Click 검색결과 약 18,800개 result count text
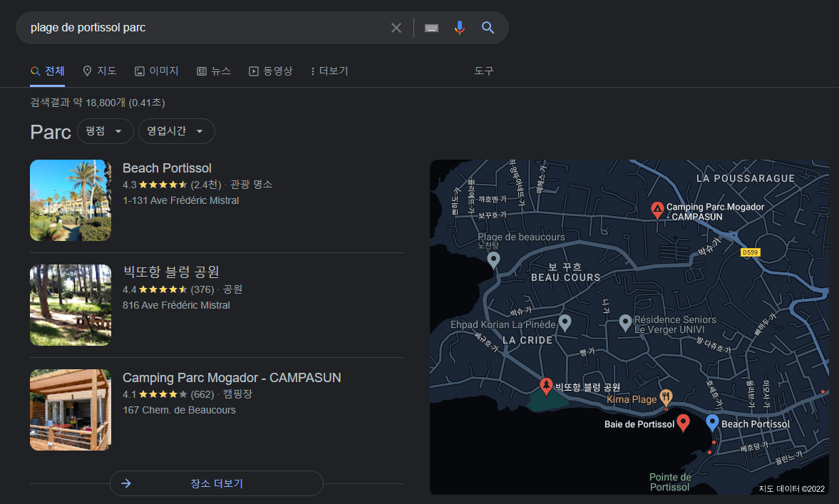 pos(98,102)
